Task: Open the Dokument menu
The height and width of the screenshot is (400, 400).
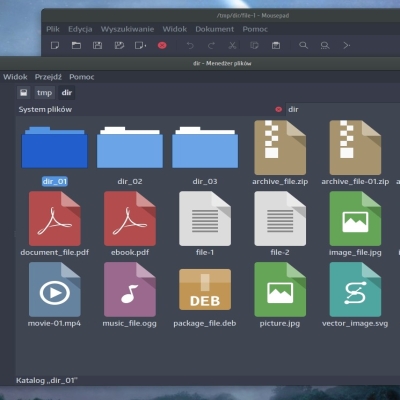Action: [215, 29]
